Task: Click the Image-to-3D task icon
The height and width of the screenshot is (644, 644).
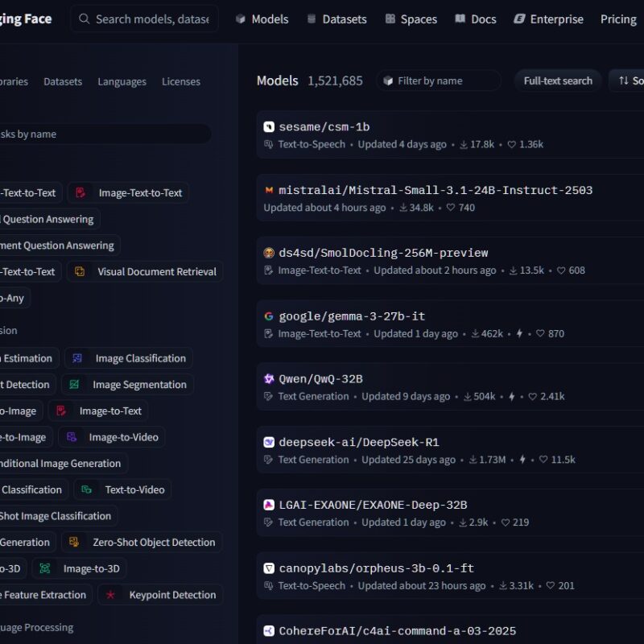Action: (45, 568)
